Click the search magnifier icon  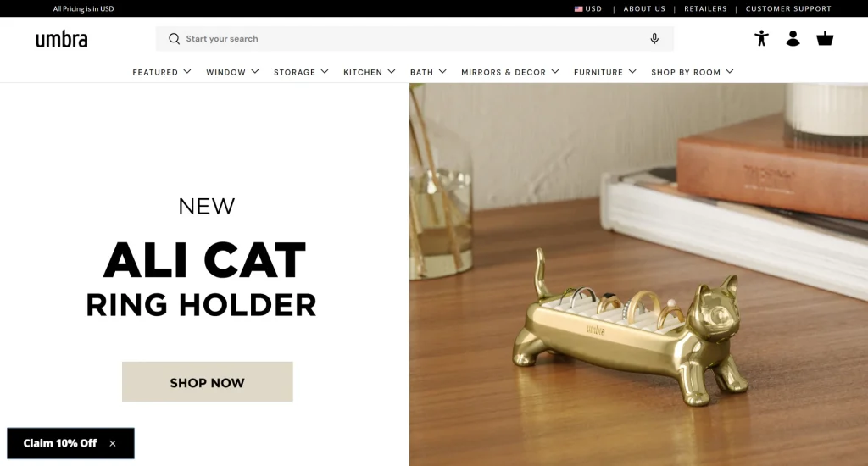click(x=175, y=39)
